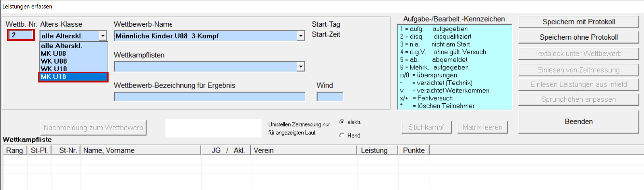Click 'Speichern mit Protokoll' button

point(578,22)
